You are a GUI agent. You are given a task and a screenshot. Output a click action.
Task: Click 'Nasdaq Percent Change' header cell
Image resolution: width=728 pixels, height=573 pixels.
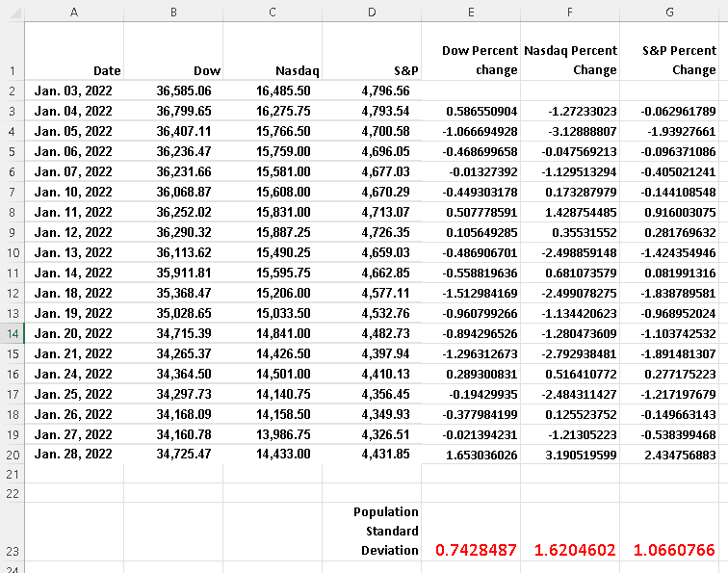[570, 51]
